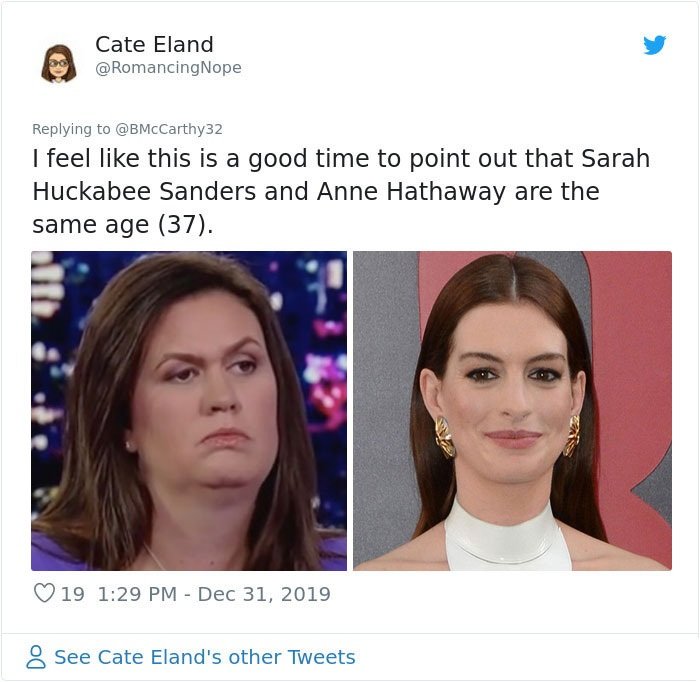The width and height of the screenshot is (700, 682).
Task: Open the @RomancingNope handle
Action: click(x=168, y=67)
